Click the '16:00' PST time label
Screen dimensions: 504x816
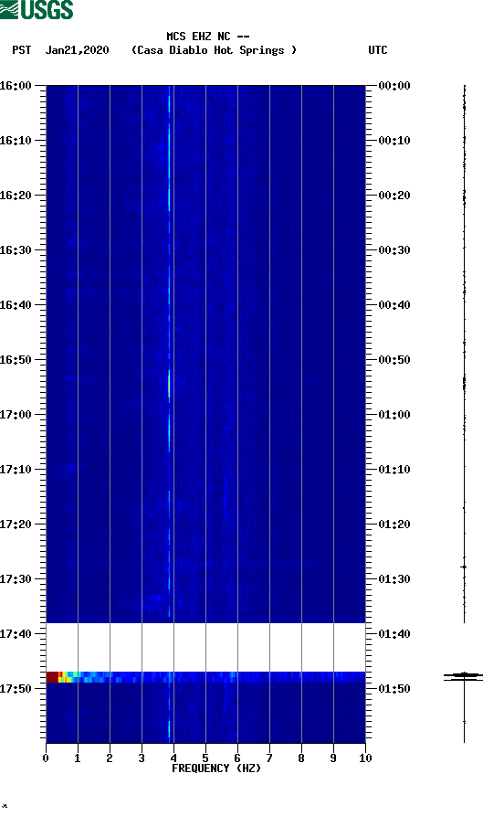pyautogui.click(x=16, y=85)
